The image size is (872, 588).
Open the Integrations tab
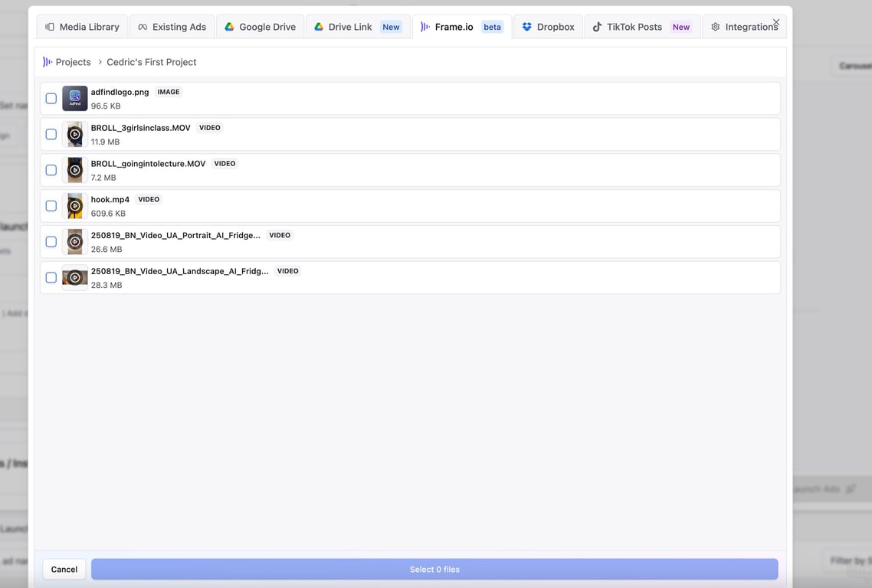pos(744,27)
